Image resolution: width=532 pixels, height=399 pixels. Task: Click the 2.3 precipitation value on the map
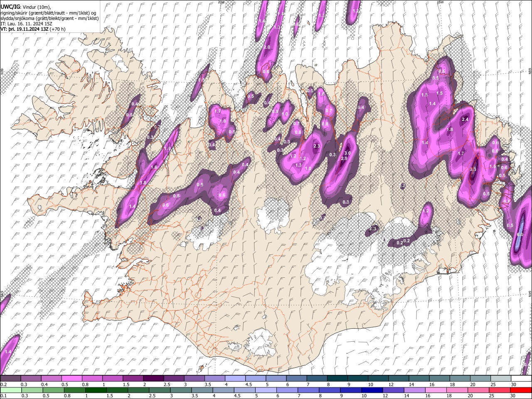click(317, 146)
